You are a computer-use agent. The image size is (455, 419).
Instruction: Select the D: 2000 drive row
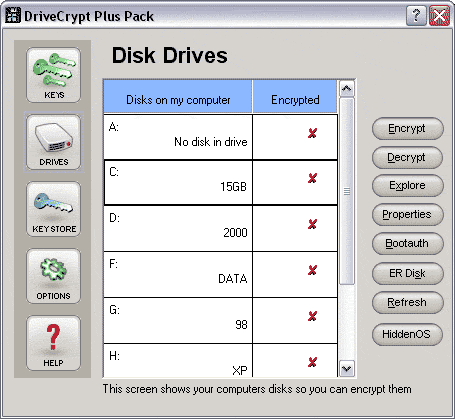coord(221,228)
